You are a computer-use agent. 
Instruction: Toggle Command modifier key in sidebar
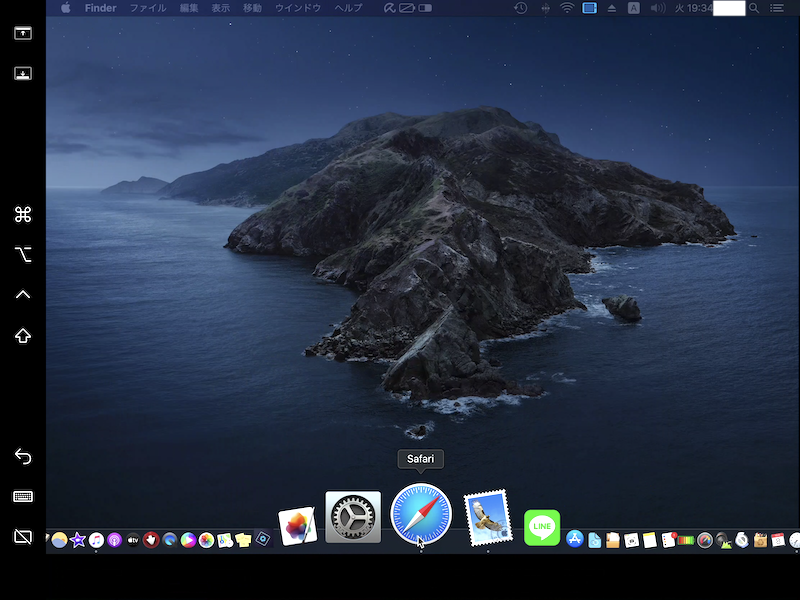click(x=23, y=214)
